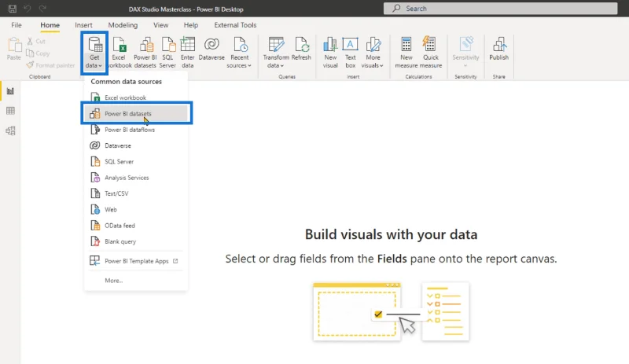The width and height of the screenshot is (629, 364).
Task: Open the File tab
Action: coord(17,25)
